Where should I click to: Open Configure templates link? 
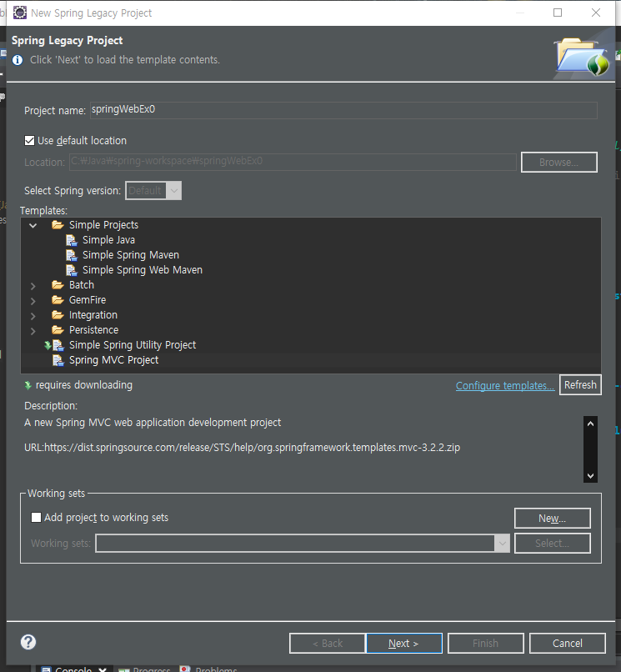tap(505, 386)
